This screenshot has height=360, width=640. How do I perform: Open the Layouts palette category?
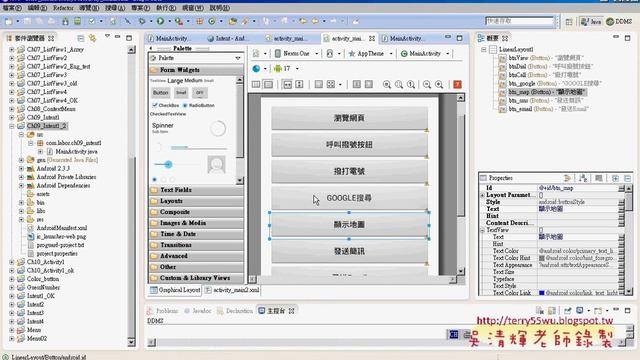[x=196, y=201]
